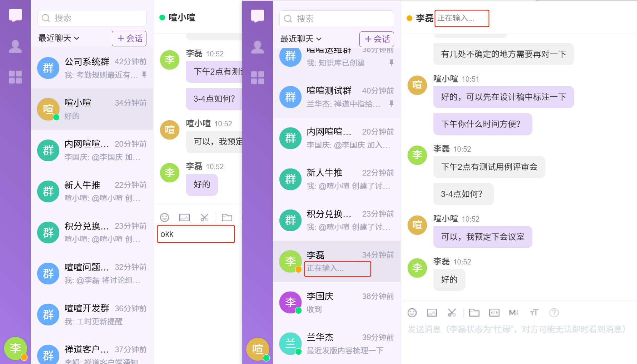Open 李国庆 chat in right list
This screenshot has height=364, width=637.
click(x=337, y=303)
